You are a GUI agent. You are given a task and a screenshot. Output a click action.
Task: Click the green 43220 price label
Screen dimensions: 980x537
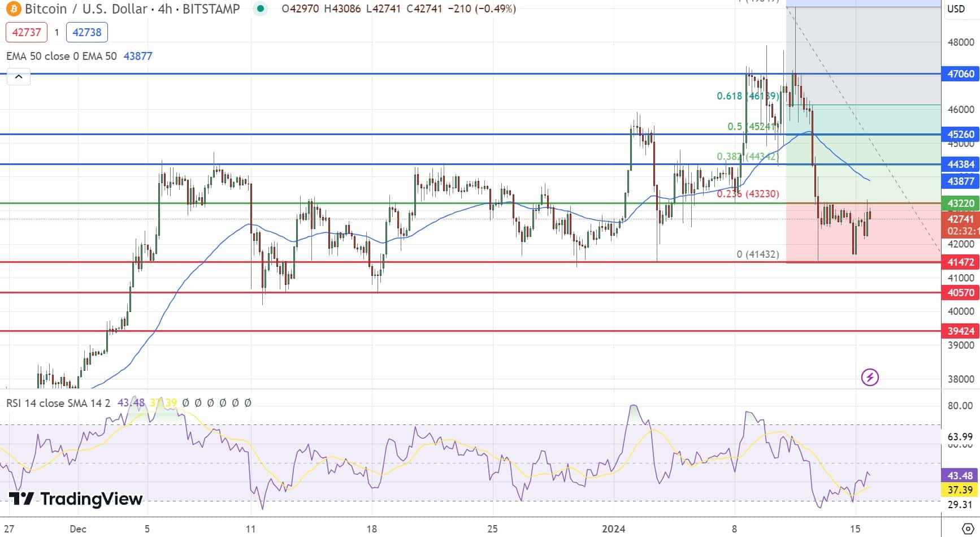(x=960, y=203)
